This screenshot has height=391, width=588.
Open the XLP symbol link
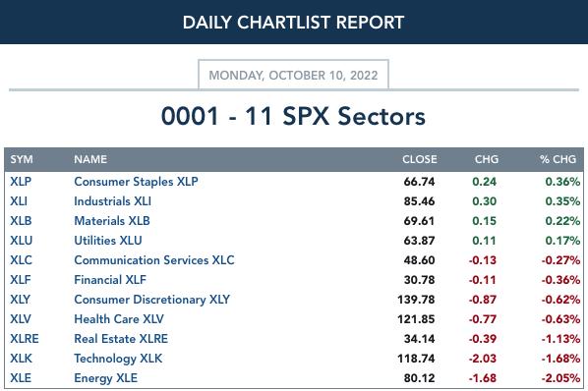[x=21, y=182]
